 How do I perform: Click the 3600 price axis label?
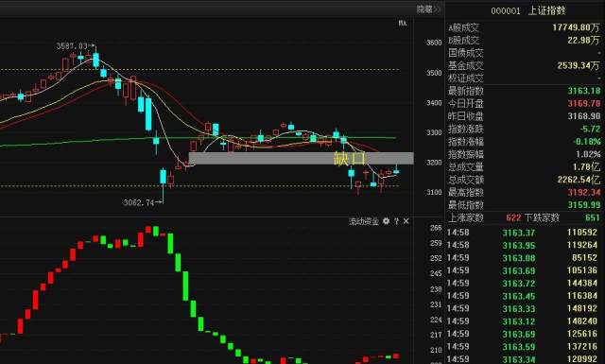click(434, 43)
